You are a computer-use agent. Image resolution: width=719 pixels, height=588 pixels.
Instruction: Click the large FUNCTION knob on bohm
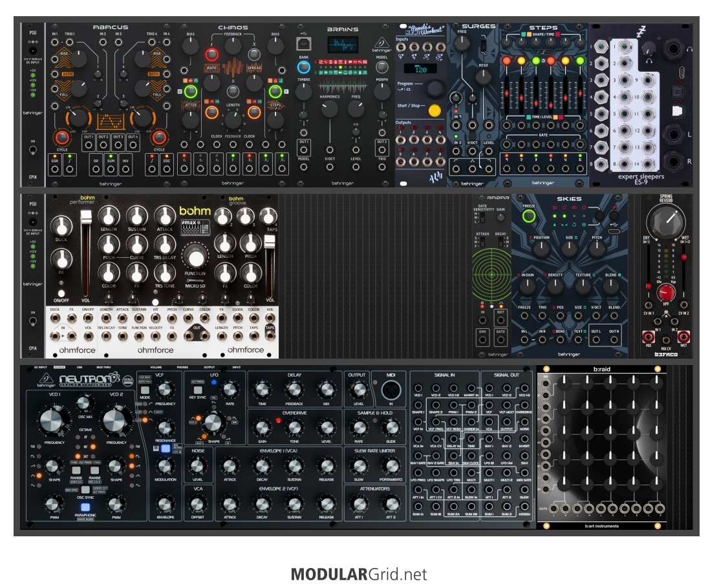[195, 257]
